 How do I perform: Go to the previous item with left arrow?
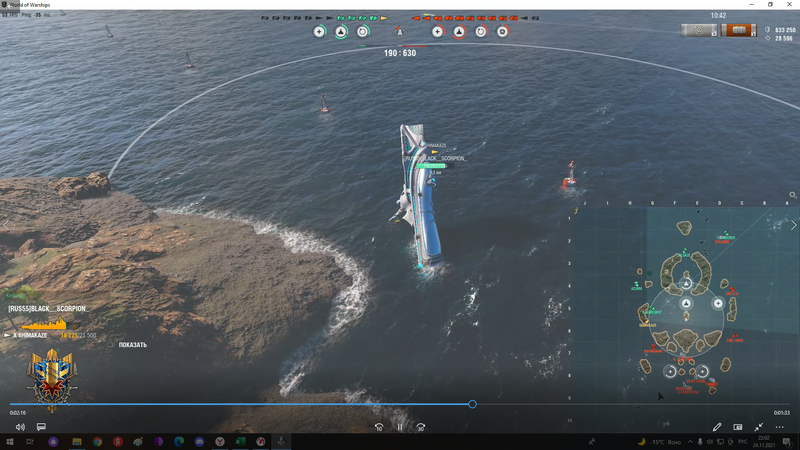6,225
